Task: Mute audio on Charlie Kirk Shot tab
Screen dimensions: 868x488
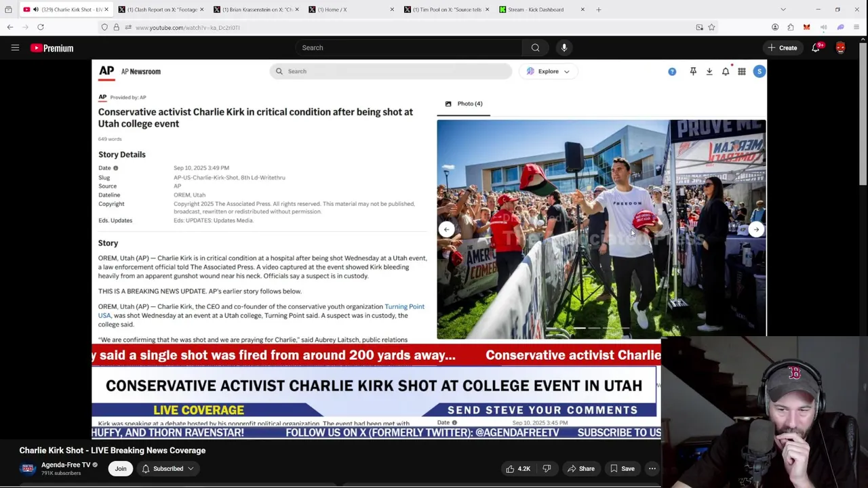Action: pyautogui.click(x=35, y=9)
